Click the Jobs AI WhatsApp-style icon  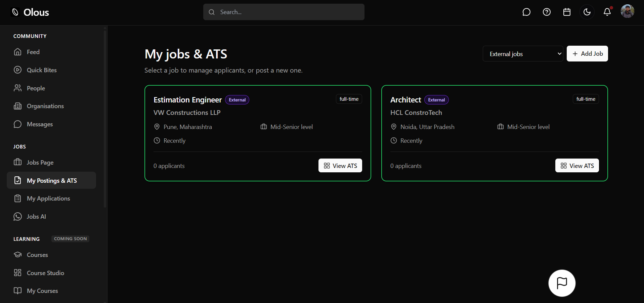[17, 217]
